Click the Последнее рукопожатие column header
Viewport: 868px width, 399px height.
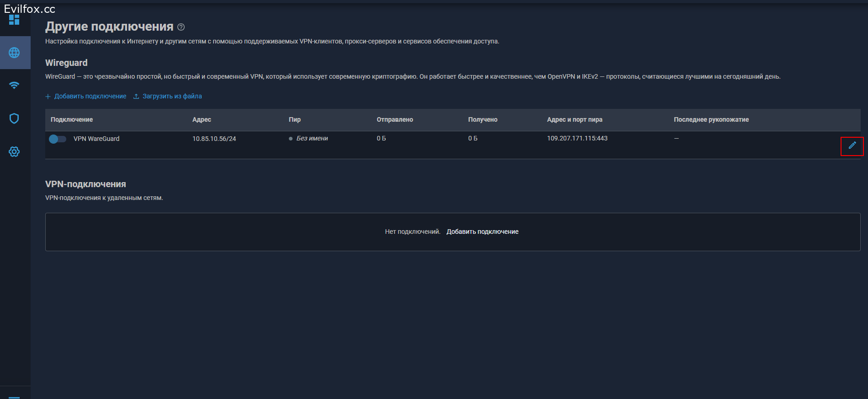[x=711, y=119]
